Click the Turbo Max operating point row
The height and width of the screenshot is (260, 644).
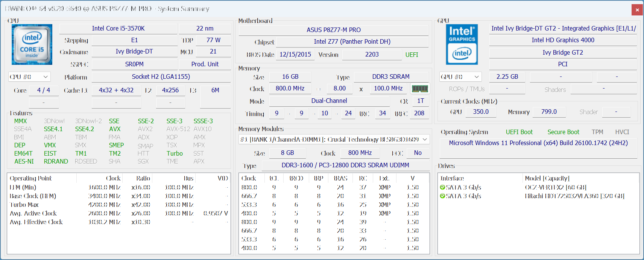[x=119, y=205]
